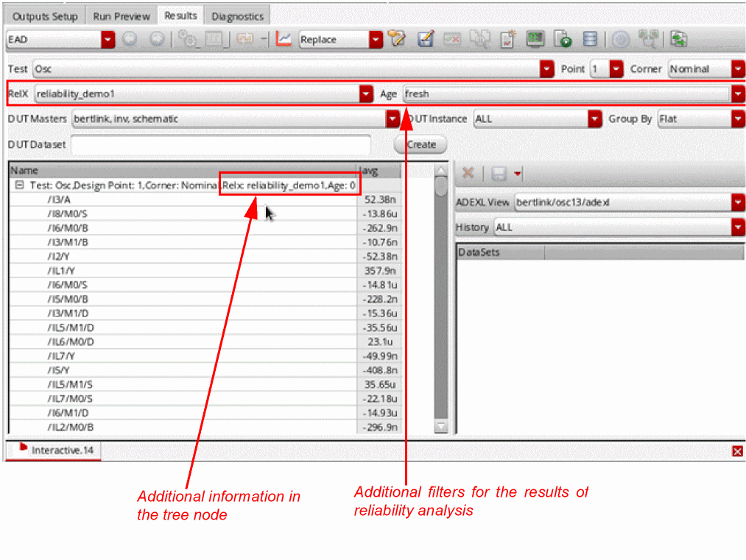This screenshot has width=746, height=560.
Task: Click the grayed gears settings icon
Action: [x=188, y=39]
